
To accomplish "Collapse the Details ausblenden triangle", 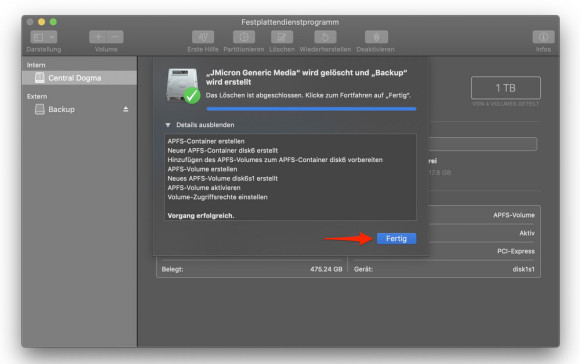I will (168, 125).
